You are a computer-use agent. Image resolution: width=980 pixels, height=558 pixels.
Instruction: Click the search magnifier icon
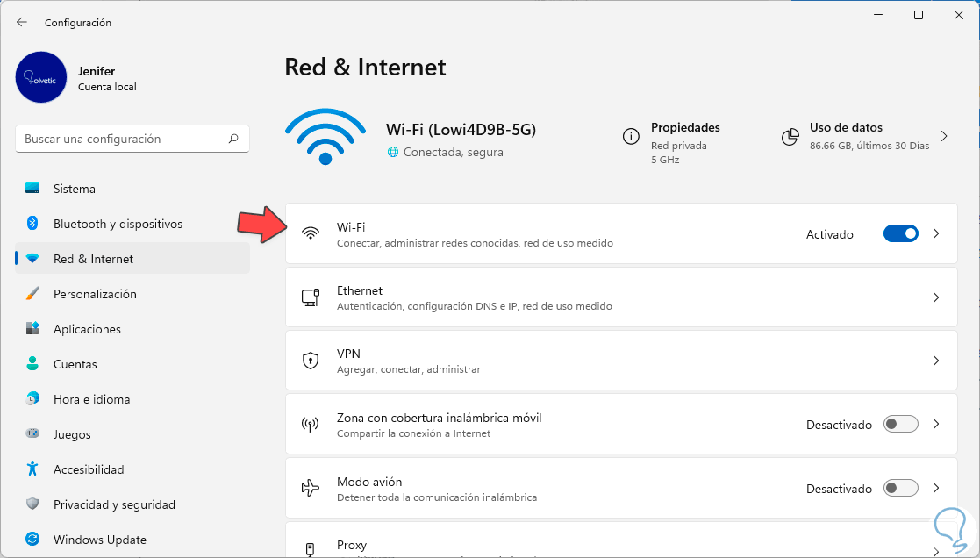(233, 139)
